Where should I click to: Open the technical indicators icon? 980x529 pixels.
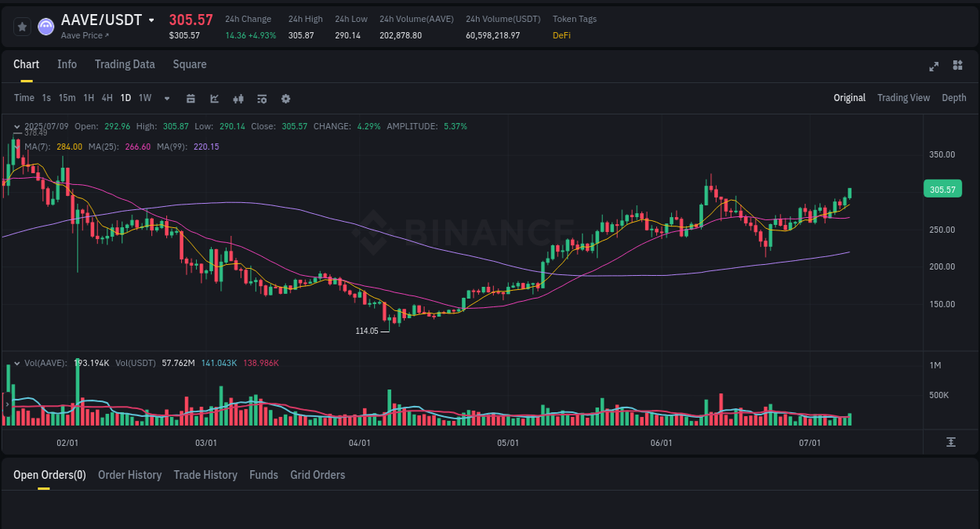click(x=238, y=99)
